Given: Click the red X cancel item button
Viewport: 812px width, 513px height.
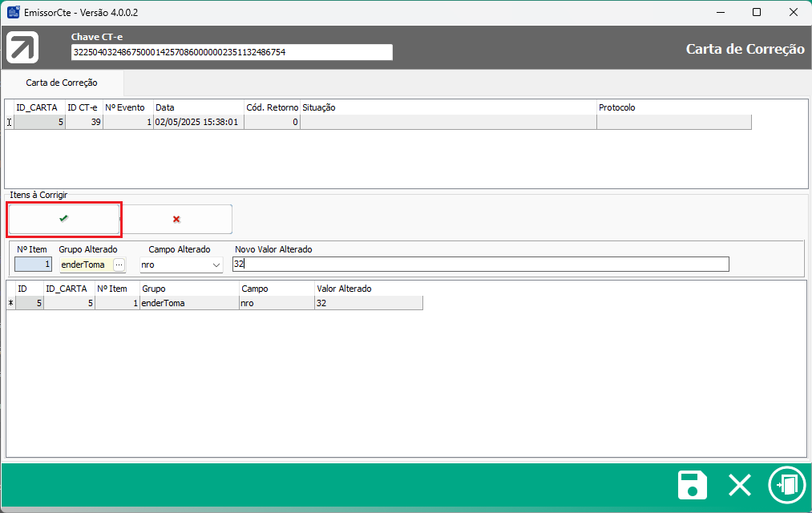Looking at the screenshot, I should click(x=176, y=219).
